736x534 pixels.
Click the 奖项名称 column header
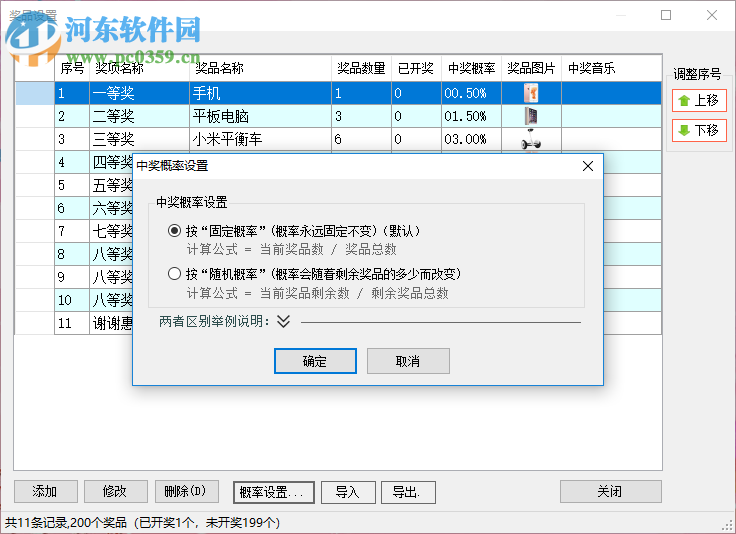139,69
